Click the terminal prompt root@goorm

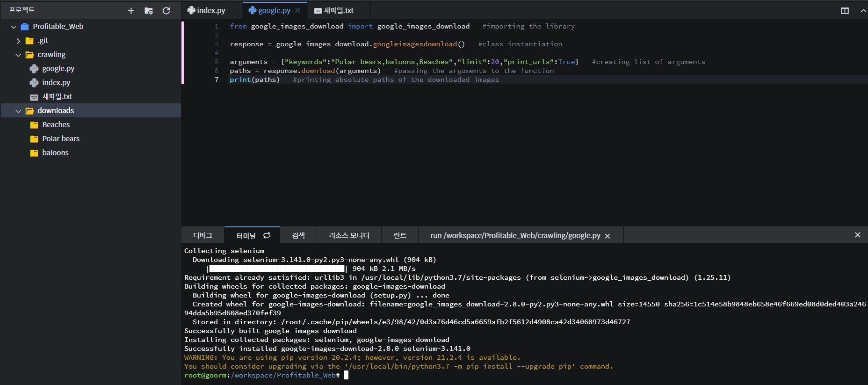(x=205, y=375)
